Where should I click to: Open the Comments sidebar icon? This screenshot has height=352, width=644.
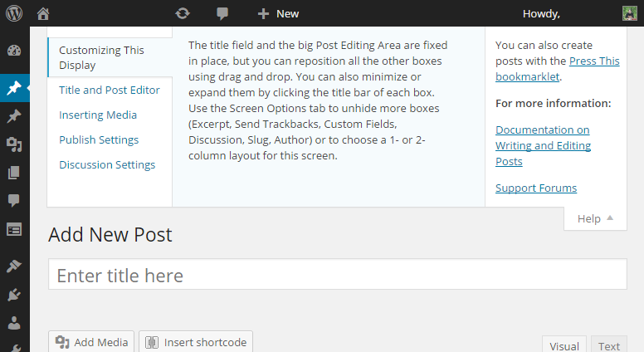point(14,201)
